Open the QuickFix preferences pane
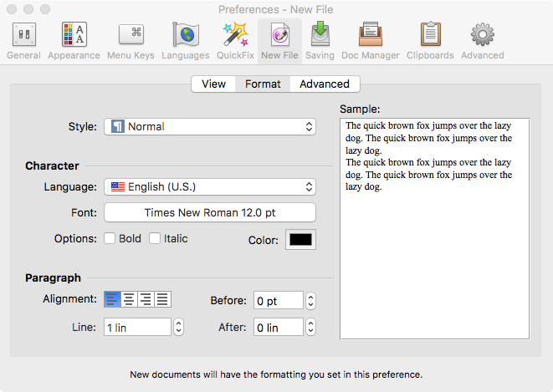The width and height of the screenshot is (553, 392). click(233, 39)
